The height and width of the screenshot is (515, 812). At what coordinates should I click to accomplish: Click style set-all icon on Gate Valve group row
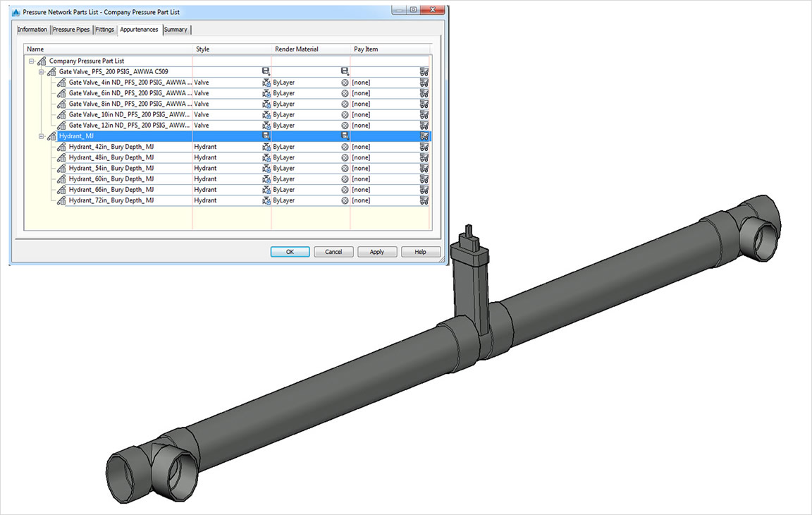point(266,71)
